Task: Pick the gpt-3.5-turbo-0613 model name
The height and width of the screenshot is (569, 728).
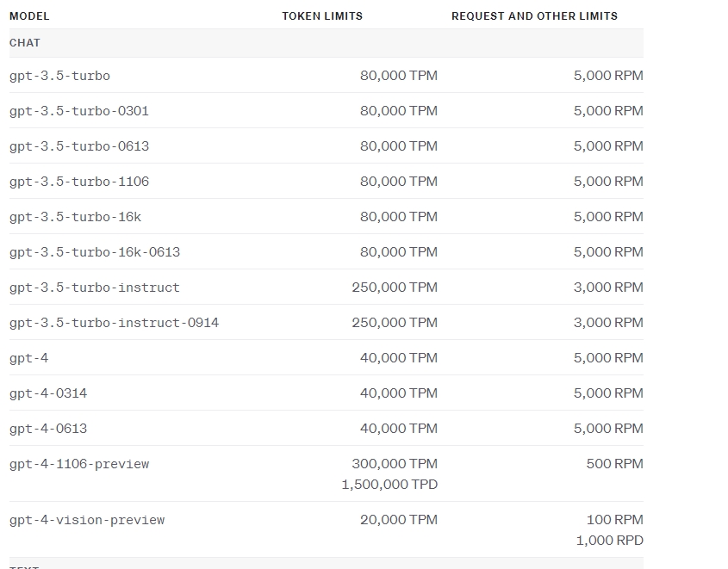Action: point(79,146)
